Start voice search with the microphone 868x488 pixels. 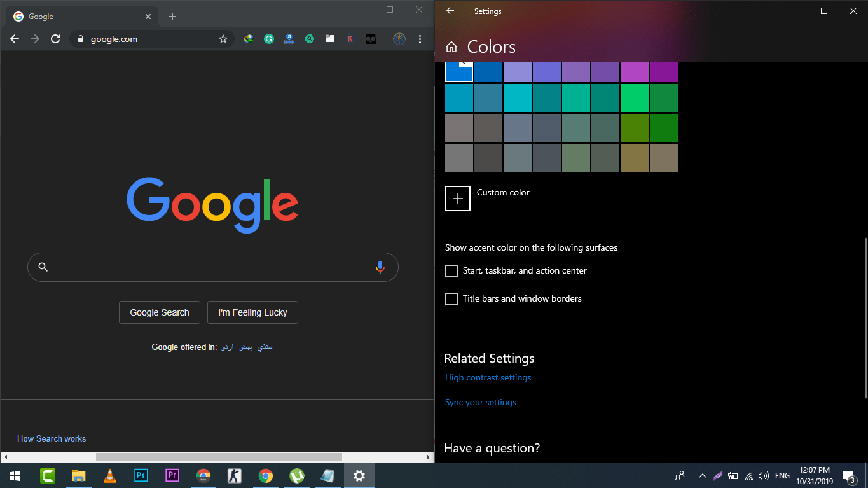[x=380, y=267]
